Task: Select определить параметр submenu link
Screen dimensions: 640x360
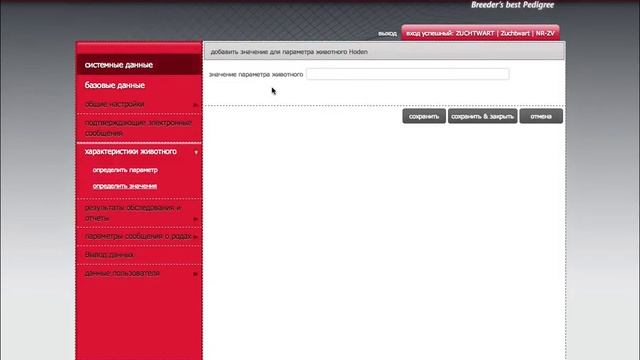Action: [125, 170]
